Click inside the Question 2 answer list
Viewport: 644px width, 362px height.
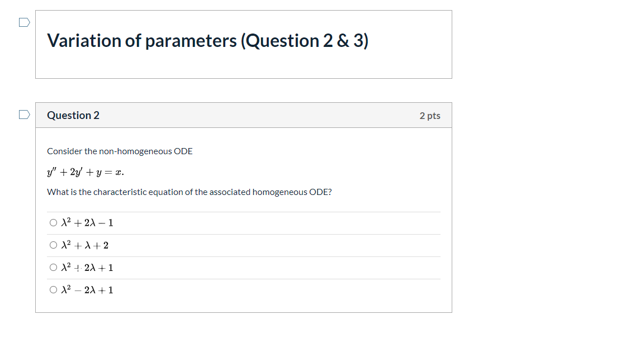(x=243, y=256)
